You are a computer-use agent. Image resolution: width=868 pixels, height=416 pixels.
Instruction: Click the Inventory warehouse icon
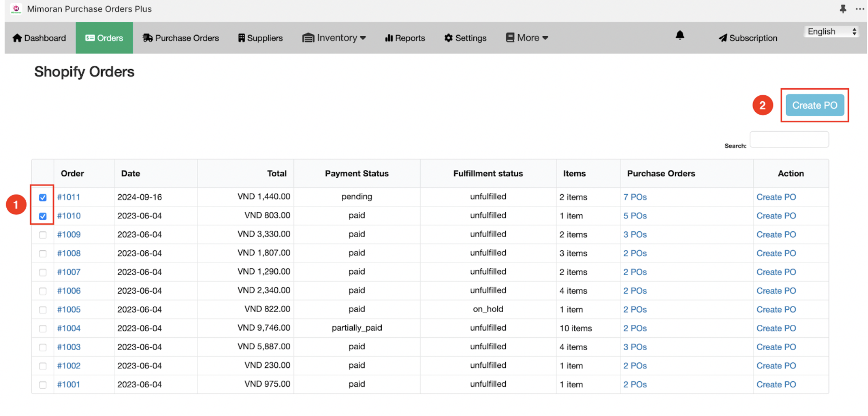[308, 38]
